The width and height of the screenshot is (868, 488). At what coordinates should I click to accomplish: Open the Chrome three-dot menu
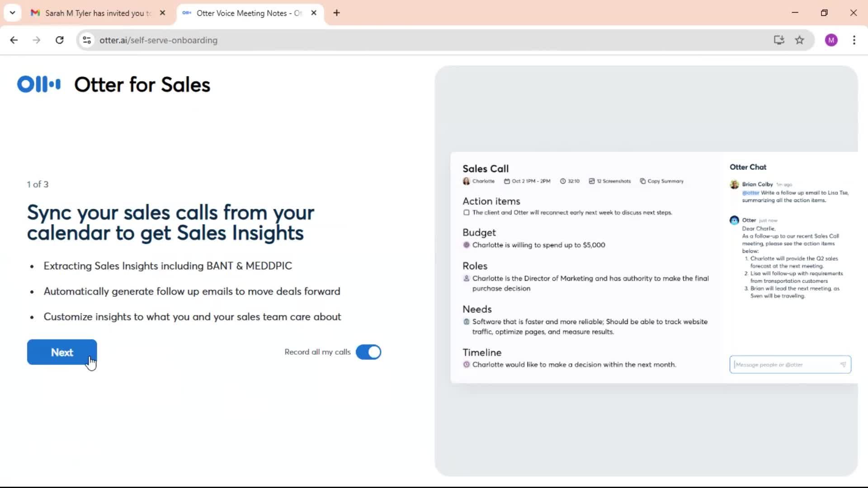[x=854, y=40]
